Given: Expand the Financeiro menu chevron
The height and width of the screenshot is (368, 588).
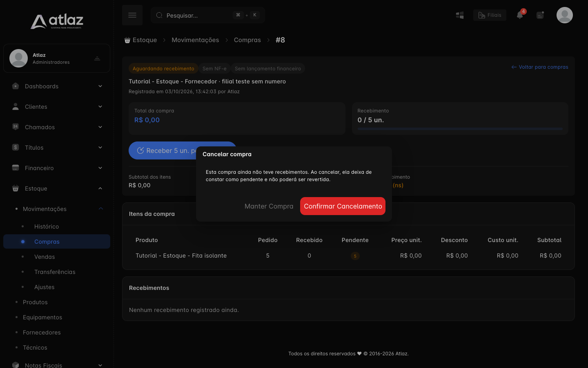Looking at the screenshot, I should pos(100,168).
